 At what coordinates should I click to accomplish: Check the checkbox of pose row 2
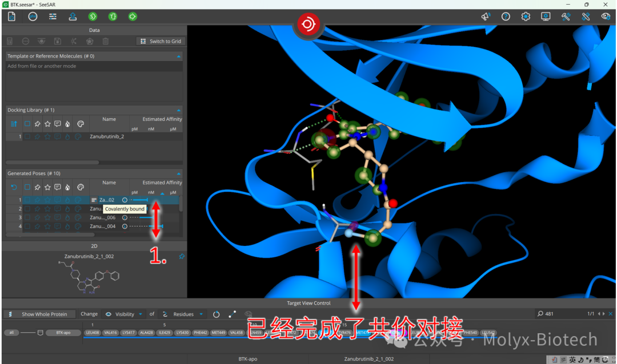27,209
